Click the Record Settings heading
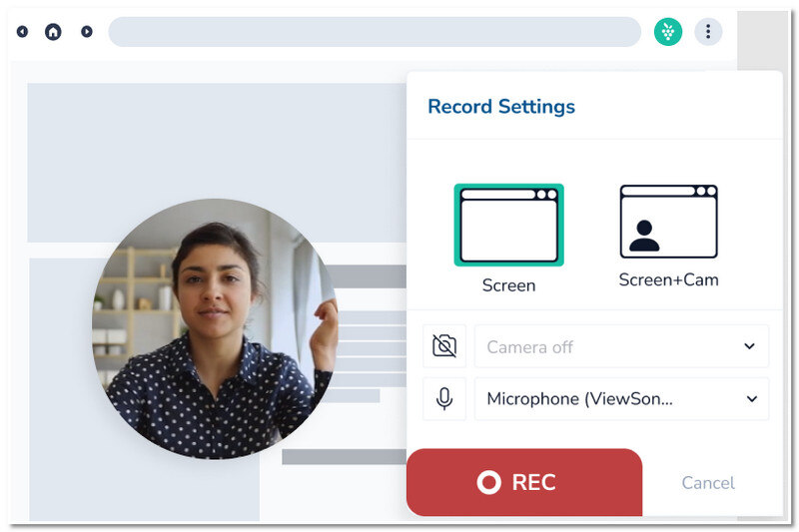This screenshot has height=532, width=799. [x=501, y=107]
